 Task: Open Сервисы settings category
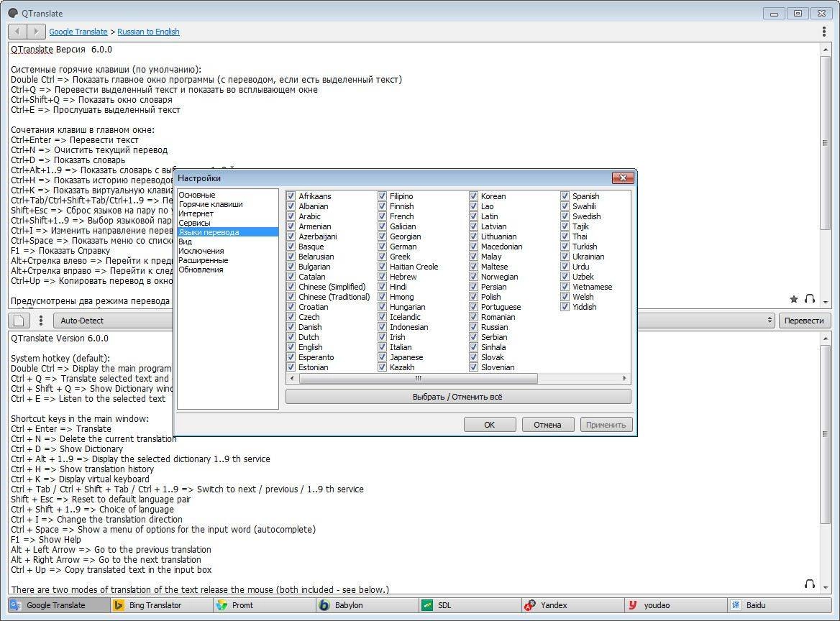(194, 223)
